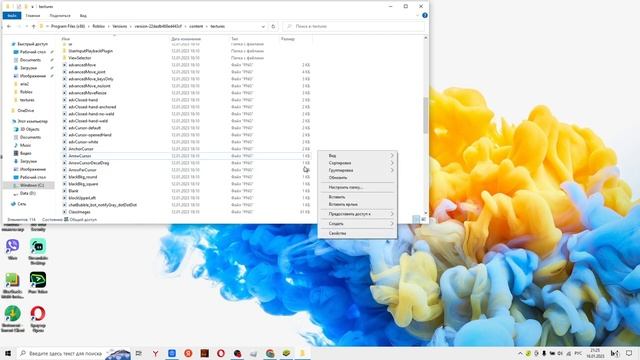
Task: Open the Explorer help icon
Action: [424, 16]
